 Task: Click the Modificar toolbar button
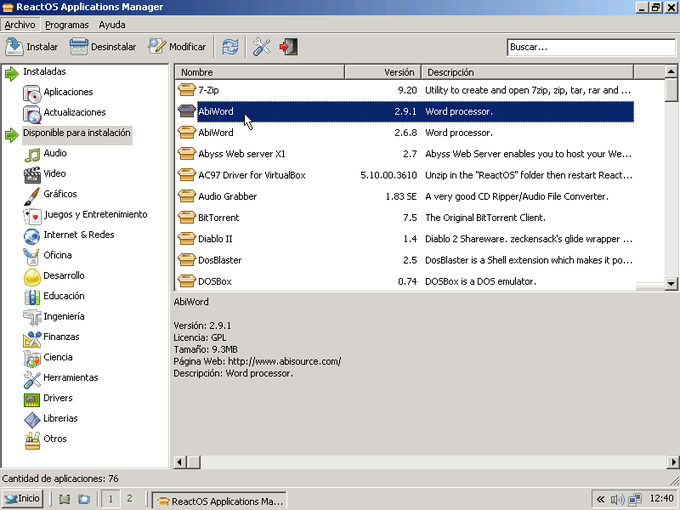(177, 47)
